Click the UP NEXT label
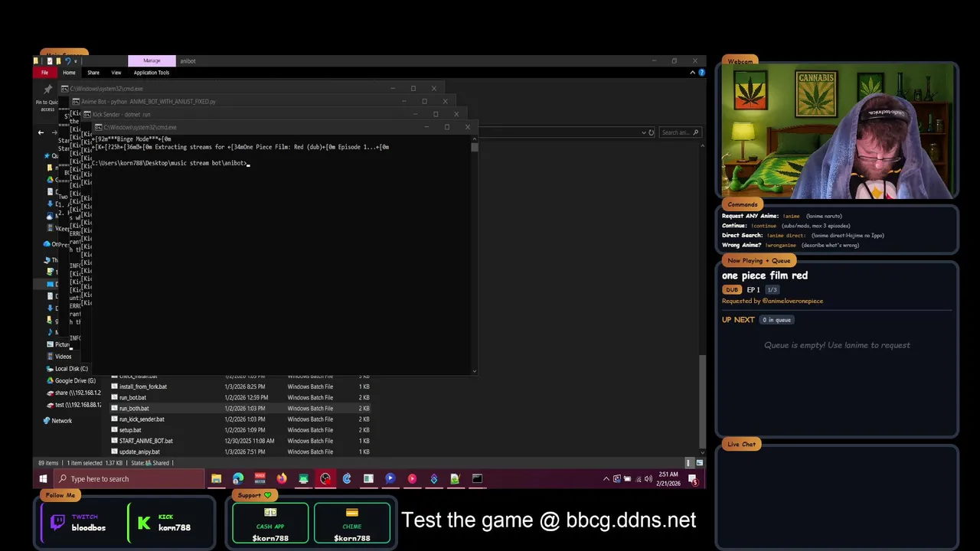980x551 pixels. [x=738, y=320]
